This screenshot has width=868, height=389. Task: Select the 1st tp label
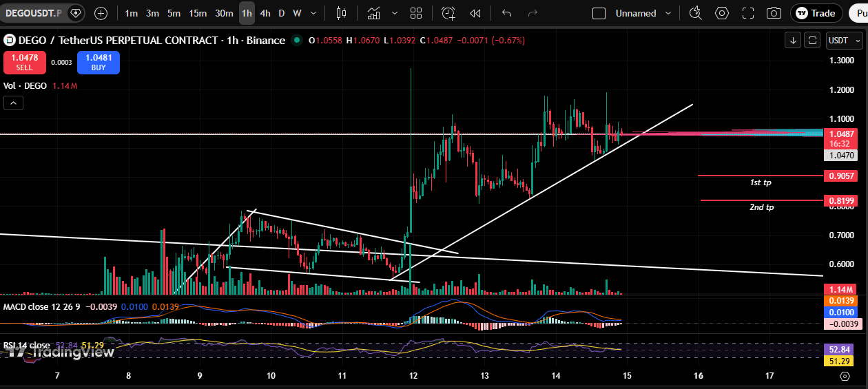tap(761, 182)
